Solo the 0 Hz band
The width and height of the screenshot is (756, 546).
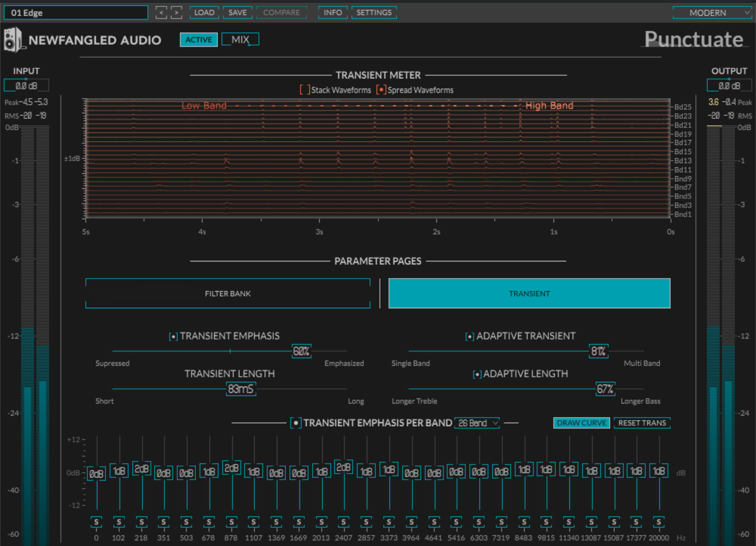point(96,522)
